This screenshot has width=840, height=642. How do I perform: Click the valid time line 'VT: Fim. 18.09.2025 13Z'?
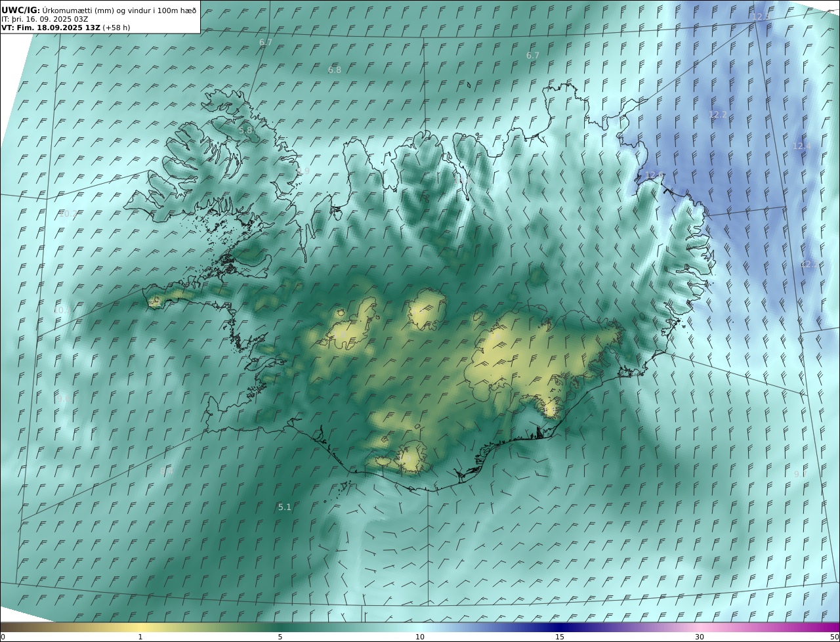pos(51,28)
